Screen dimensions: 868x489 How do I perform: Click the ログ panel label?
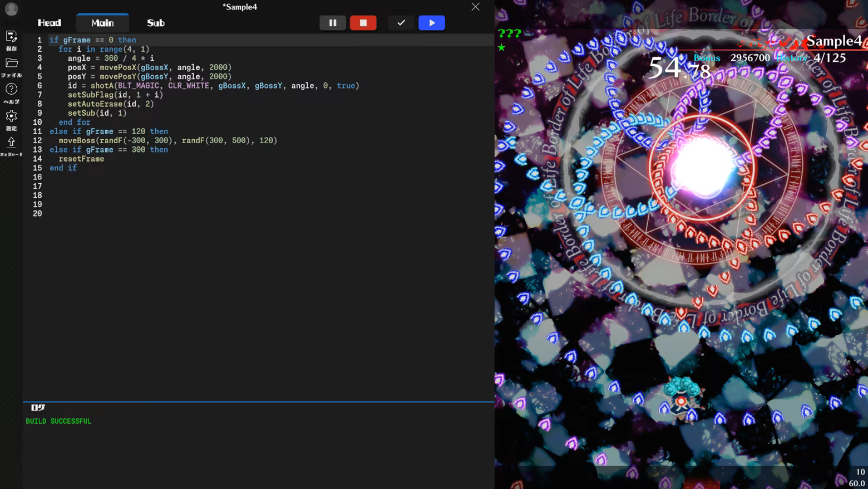click(38, 408)
